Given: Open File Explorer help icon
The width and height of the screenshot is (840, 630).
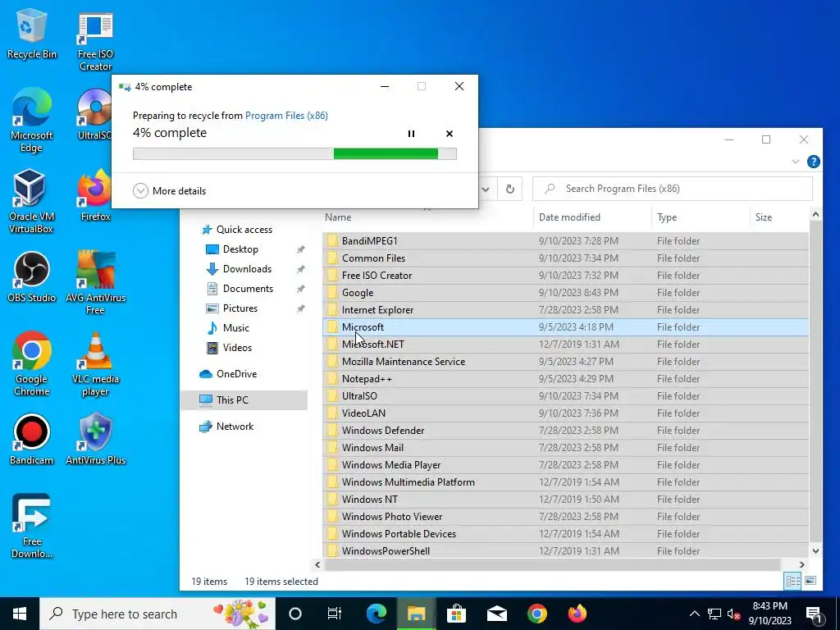Looking at the screenshot, I should point(813,162).
